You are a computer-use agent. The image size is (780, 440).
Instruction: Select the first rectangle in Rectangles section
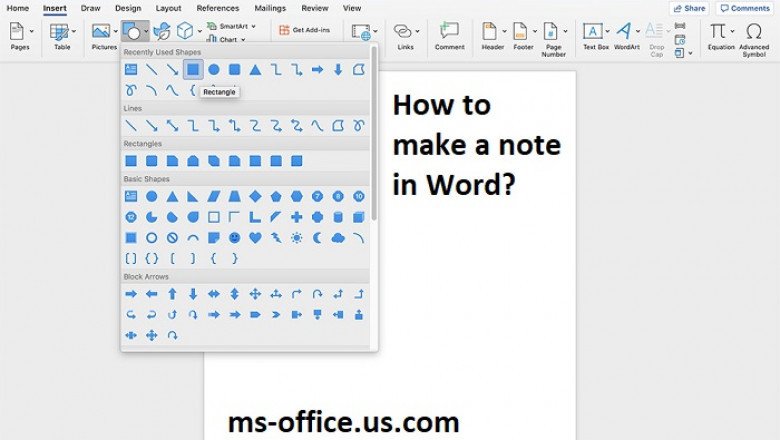pos(131,161)
